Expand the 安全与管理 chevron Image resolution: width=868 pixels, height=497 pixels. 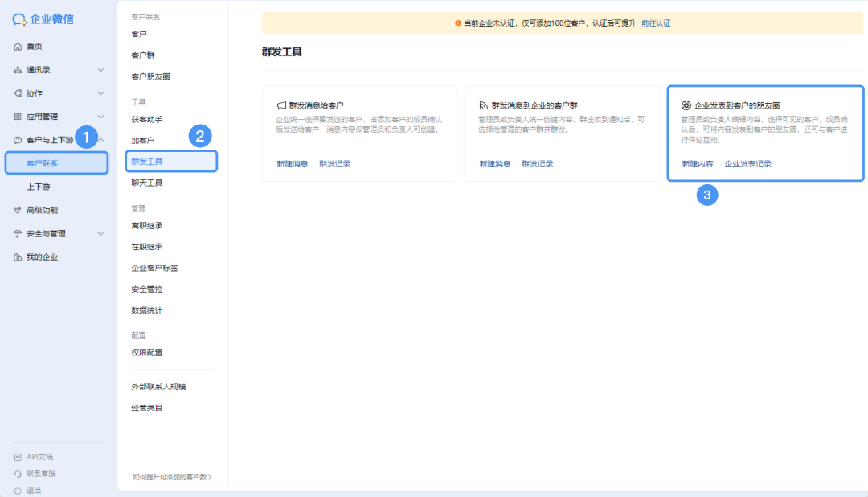tap(100, 234)
